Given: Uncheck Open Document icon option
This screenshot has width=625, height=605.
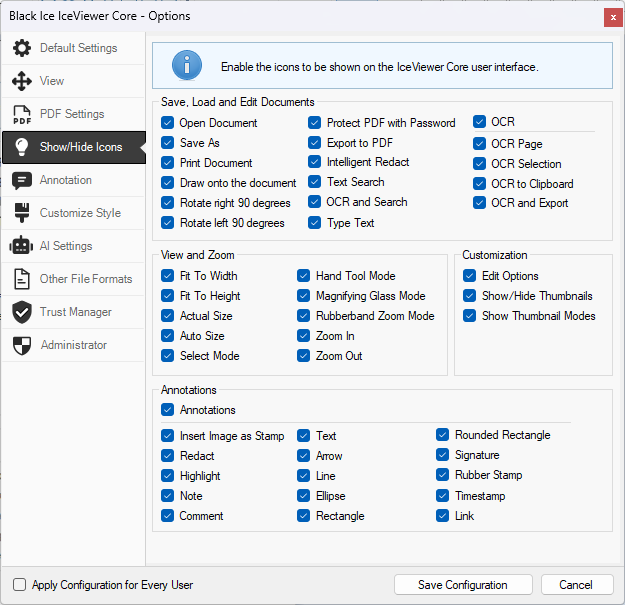Looking at the screenshot, I should [x=167, y=123].
